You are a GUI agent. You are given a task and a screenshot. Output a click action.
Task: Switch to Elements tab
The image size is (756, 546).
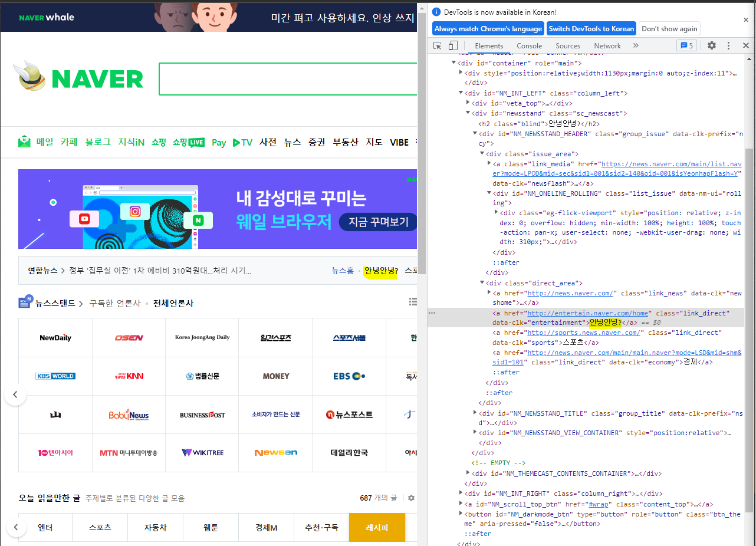(x=489, y=45)
